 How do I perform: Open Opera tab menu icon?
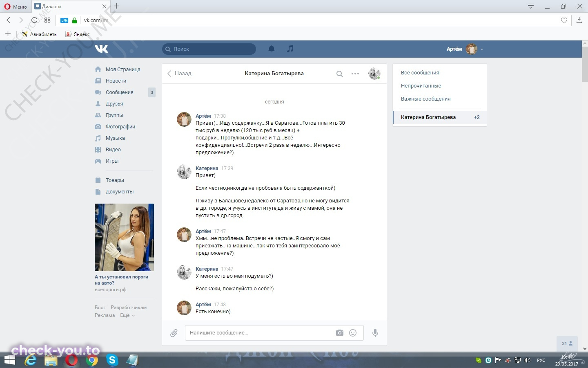(x=531, y=6)
